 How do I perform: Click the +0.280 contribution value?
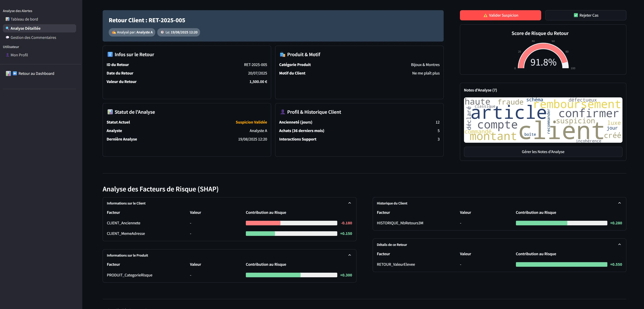pos(616,223)
